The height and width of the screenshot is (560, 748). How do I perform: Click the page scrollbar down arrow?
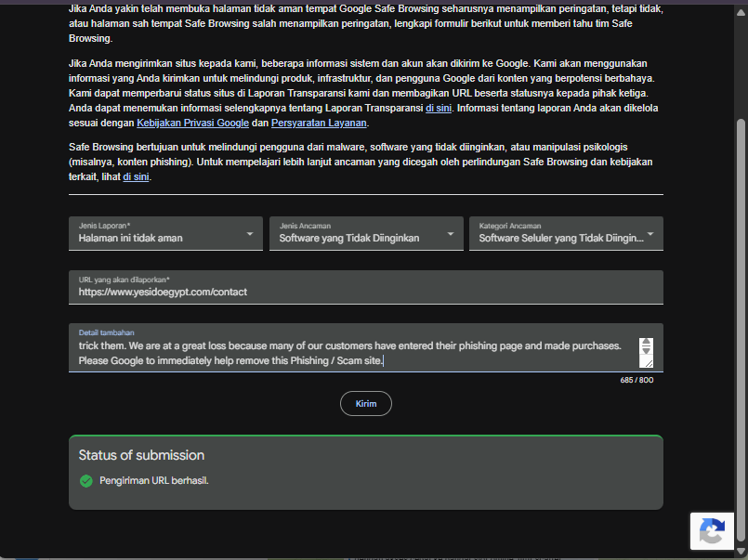point(741,552)
